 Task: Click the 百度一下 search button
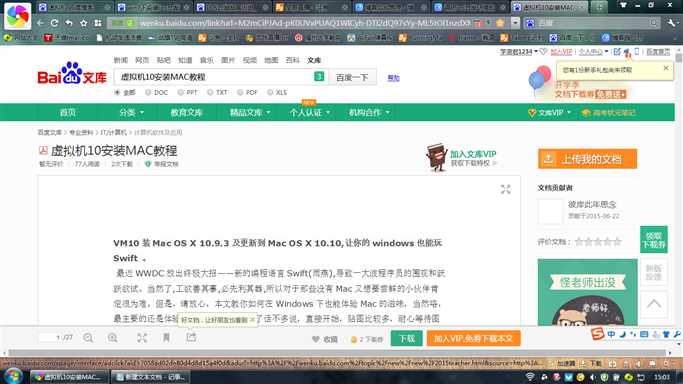coord(352,77)
